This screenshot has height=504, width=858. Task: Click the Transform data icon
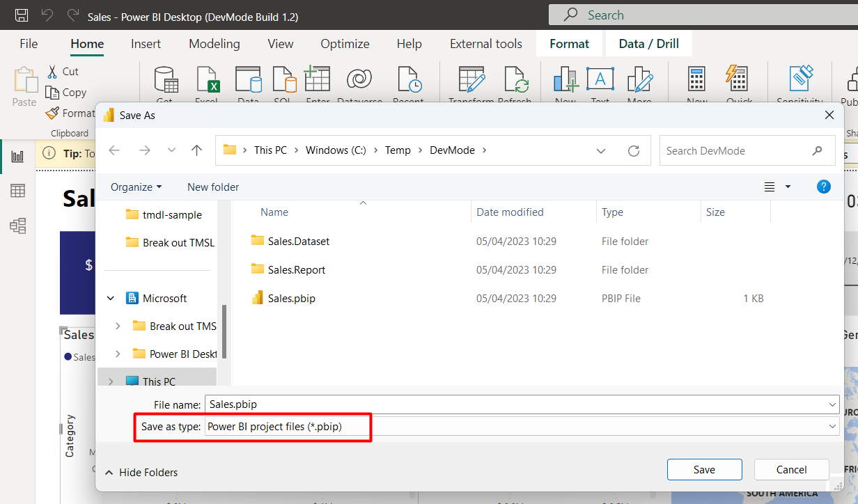point(471,80)
